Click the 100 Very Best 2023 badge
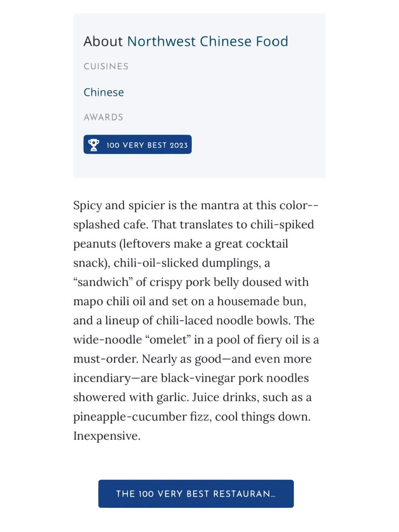 [147, 145]
